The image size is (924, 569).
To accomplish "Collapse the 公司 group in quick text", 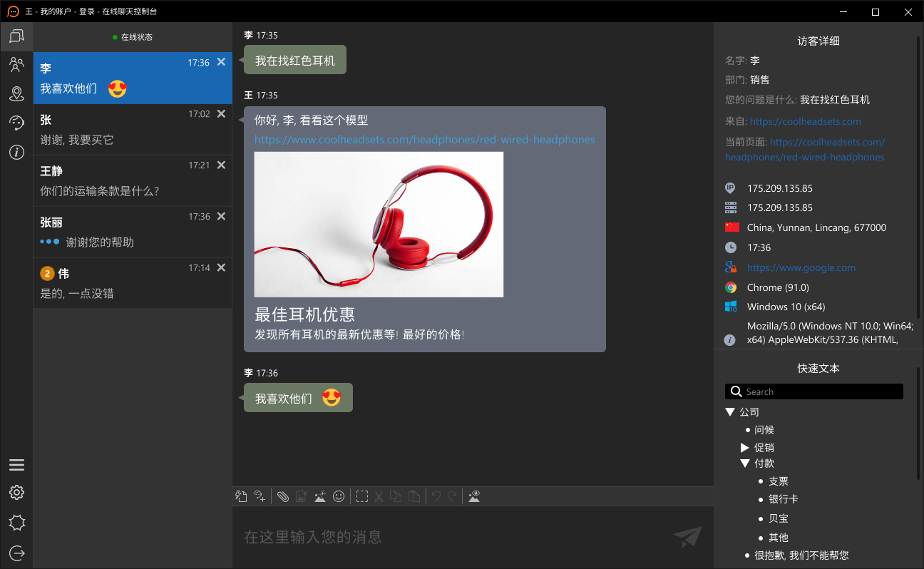I will pos(730,411).
